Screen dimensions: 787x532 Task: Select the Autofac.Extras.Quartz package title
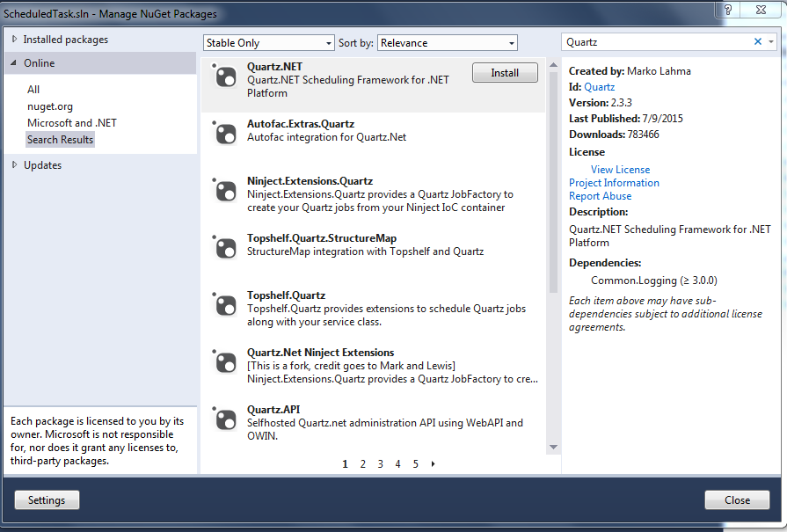(x=301, y=124)
